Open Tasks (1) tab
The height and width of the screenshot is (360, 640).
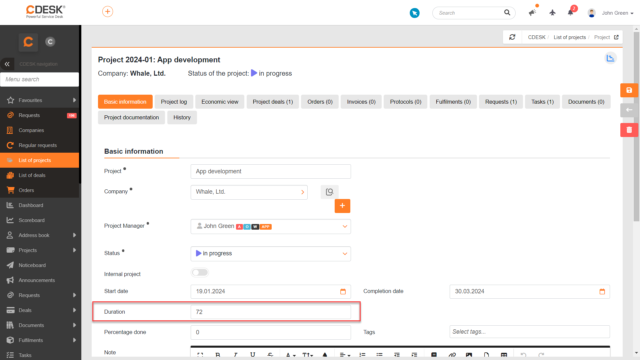(542, 102)
